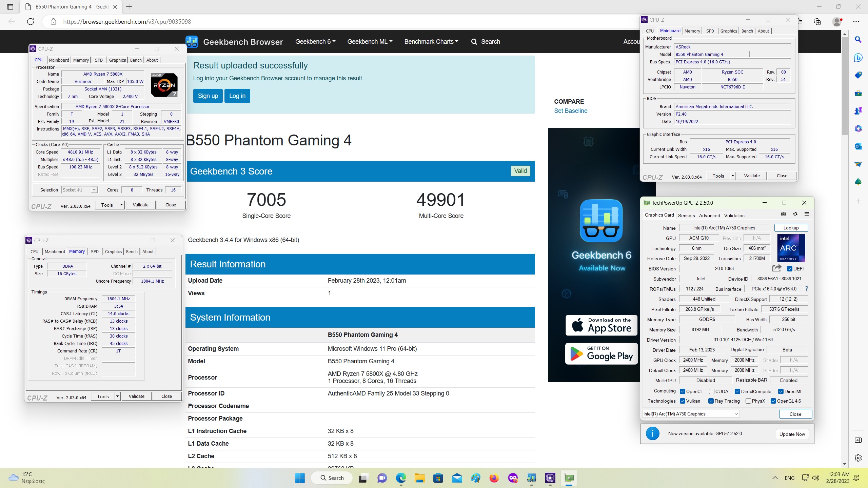Click the Sign up button
Screen dimensions: 868x488
coord(208,96)
